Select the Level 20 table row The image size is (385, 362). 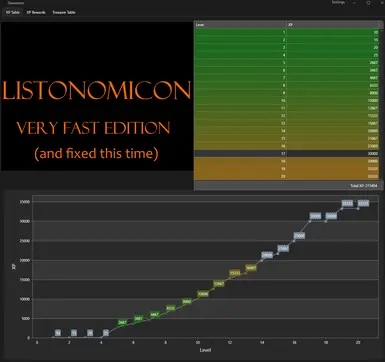[287, 176]
